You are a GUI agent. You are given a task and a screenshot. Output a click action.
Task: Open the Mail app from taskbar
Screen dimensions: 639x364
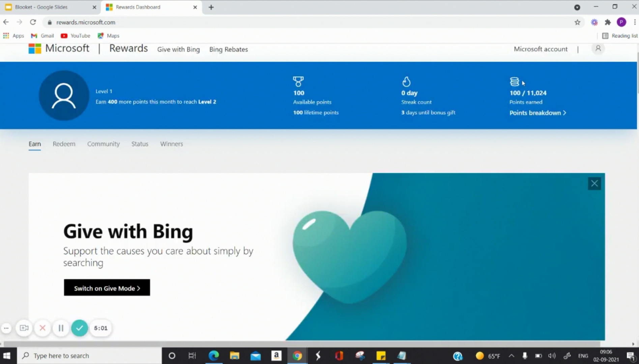click(256, 356)
